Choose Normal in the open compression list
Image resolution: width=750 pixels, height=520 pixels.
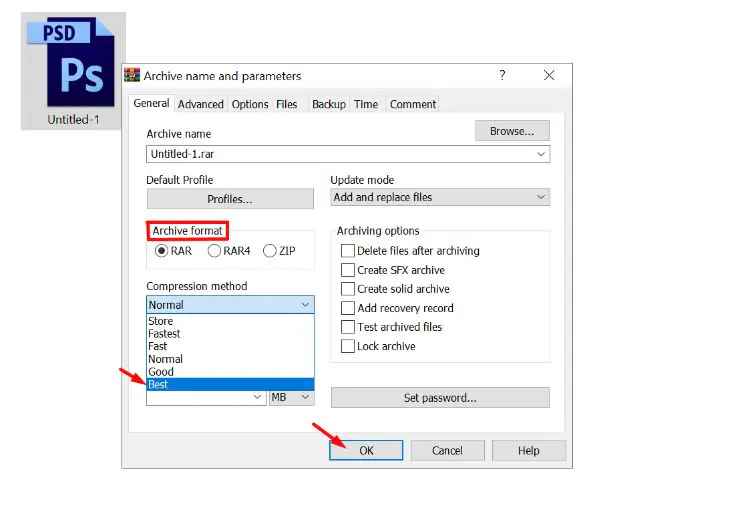click(230, 359)
